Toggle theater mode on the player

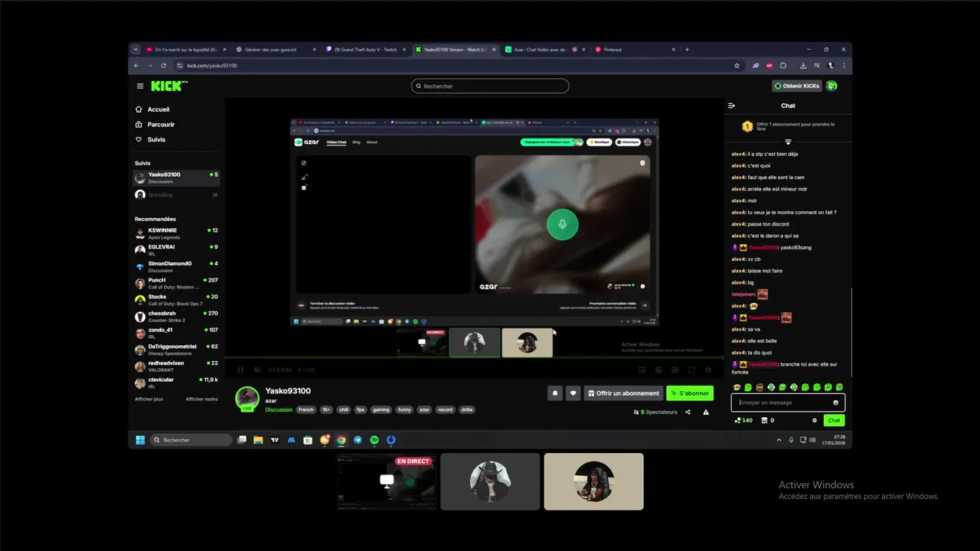tap(675, 370)
